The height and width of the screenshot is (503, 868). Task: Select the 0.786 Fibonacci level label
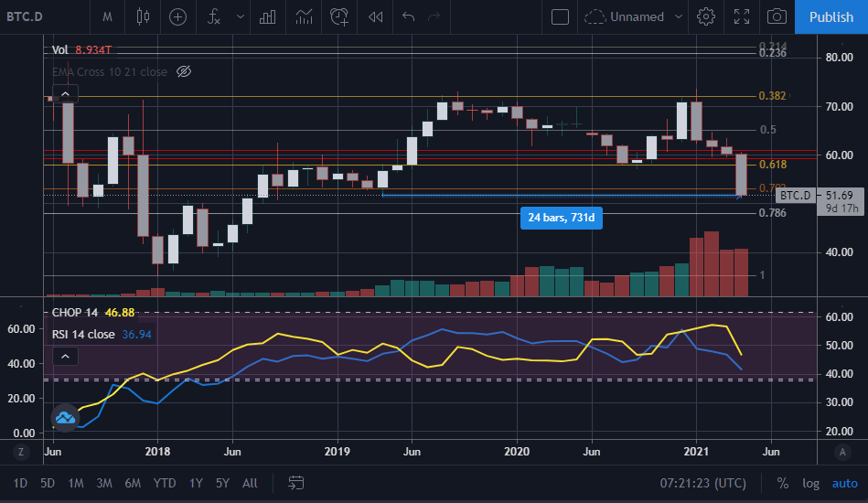773,213
